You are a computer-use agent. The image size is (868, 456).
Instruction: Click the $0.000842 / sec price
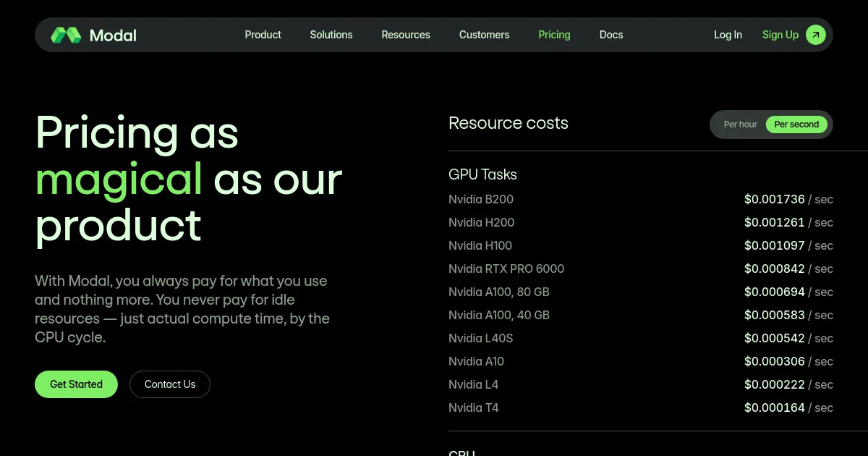788,269
